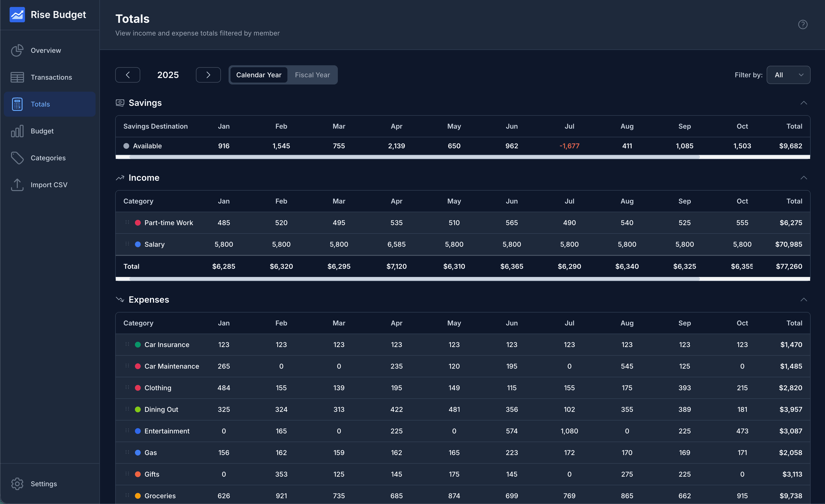Image resolution: width=825 pixels, height=504 pixels.
Task: Click the Categories tag icon
Action: point(17,158)
